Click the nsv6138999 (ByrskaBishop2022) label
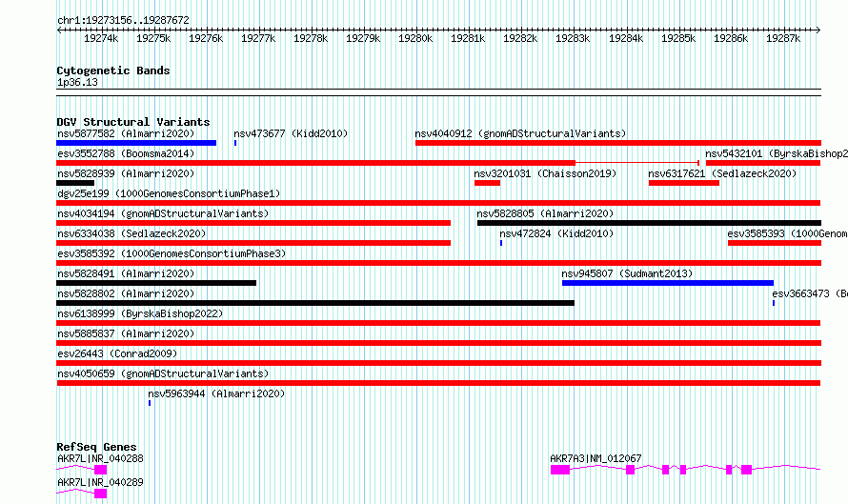Screen dimensions: 848x504 tap(140, 313)
